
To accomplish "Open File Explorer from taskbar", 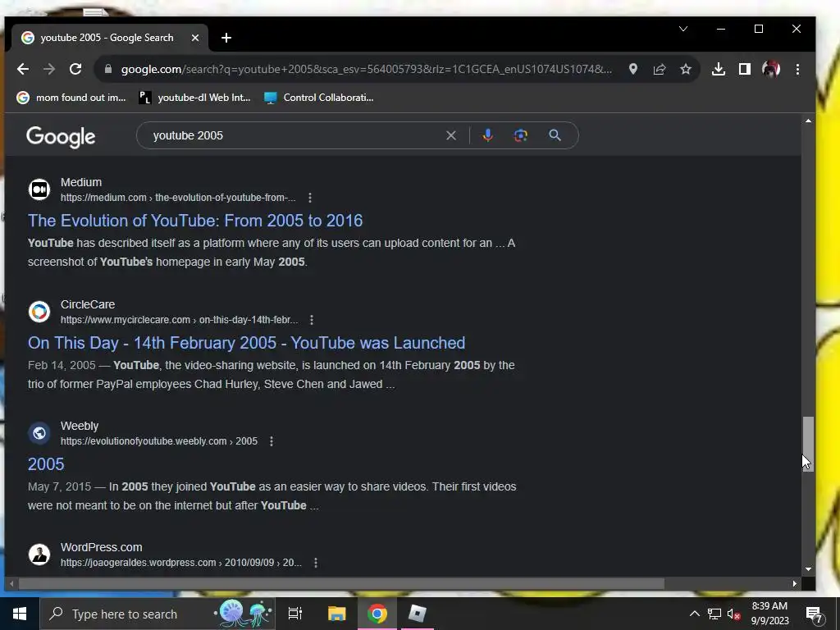I will click(x=337, y=614).
